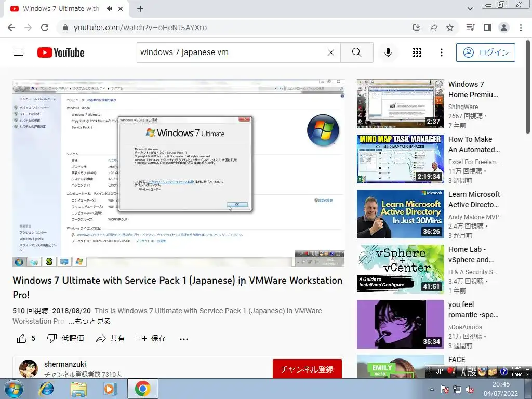The height and width of the screenshot is (399, 532).
Task: Click IME A input mode button
Action: coord(463,371)
